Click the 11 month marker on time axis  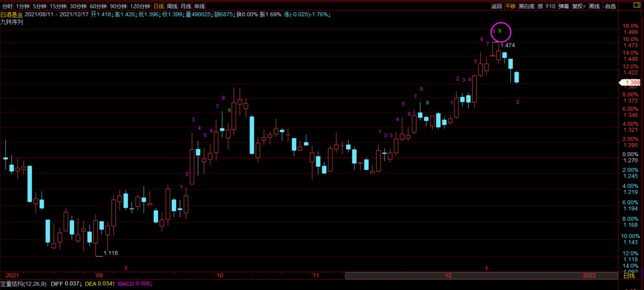[x=316, y=276]
